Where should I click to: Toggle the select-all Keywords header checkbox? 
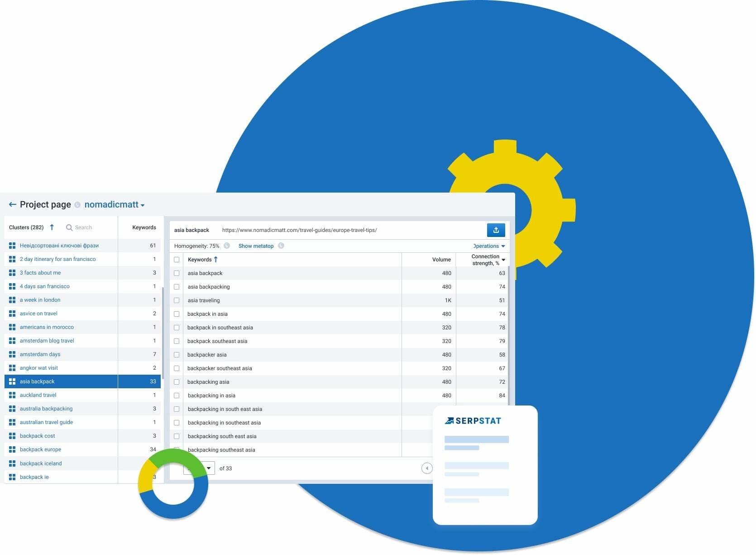[177, 260]
